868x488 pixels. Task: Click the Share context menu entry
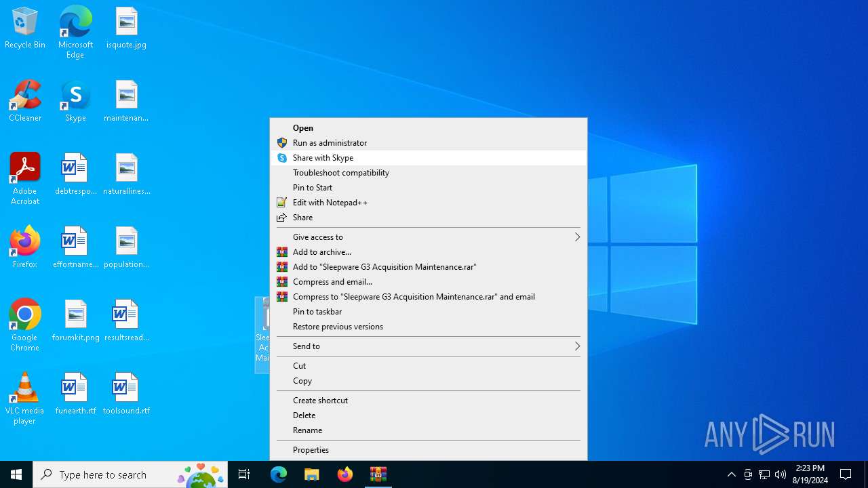coord(429,218)
